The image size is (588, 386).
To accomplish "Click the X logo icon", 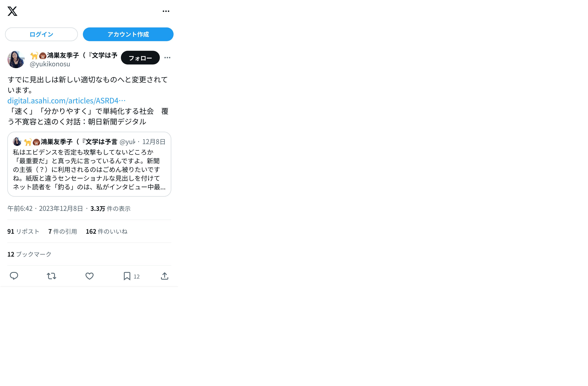I will pyautogui.click(x=12, y=11).
